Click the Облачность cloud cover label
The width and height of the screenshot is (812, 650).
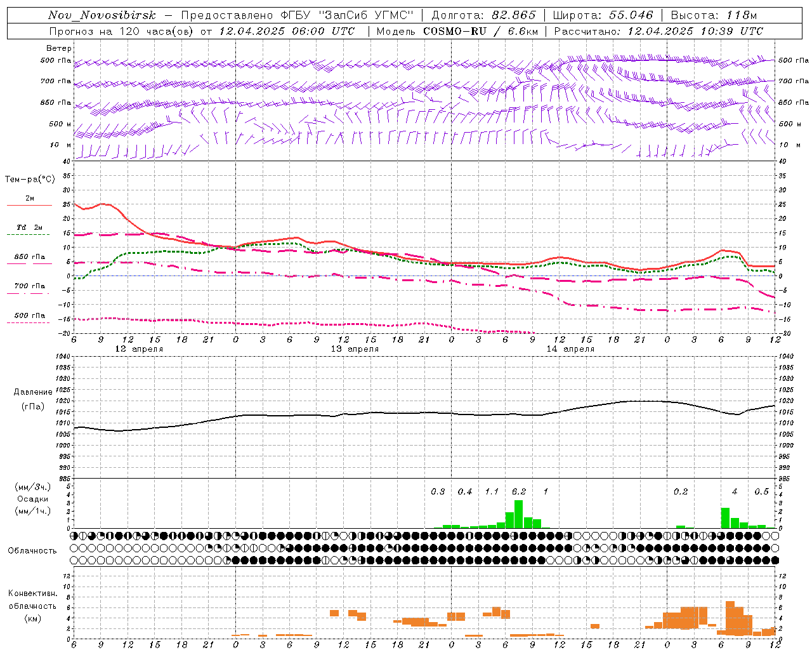(x=32, y=550)
